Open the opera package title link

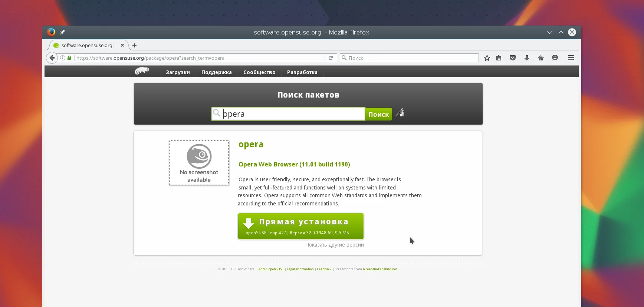coord(251,145)
